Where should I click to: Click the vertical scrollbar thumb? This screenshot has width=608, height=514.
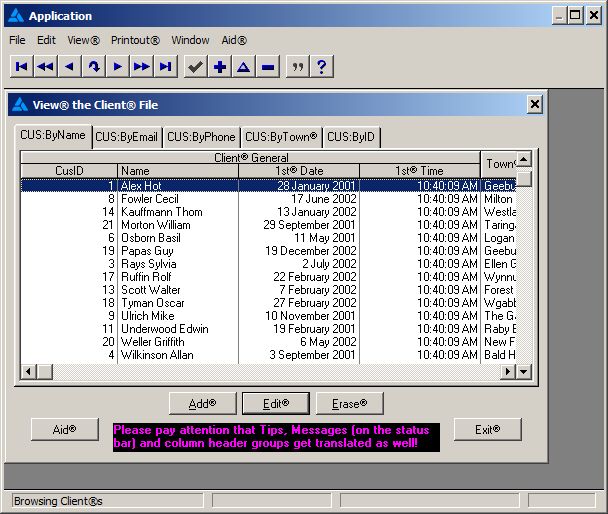523,178
